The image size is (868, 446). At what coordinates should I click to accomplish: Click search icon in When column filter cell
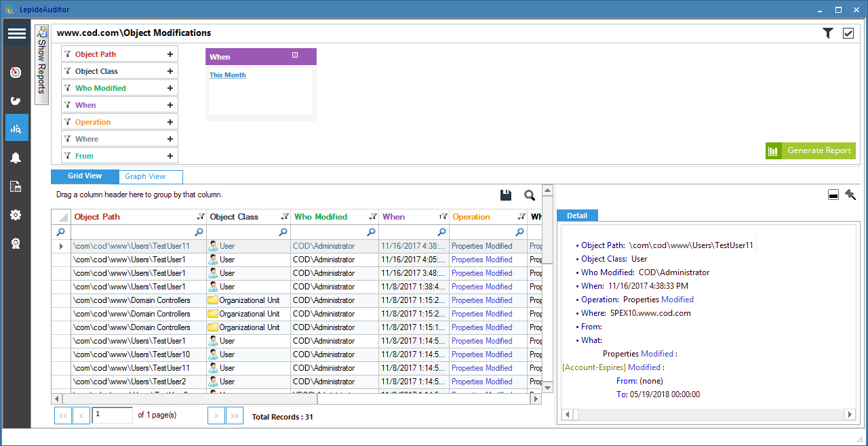441,232
